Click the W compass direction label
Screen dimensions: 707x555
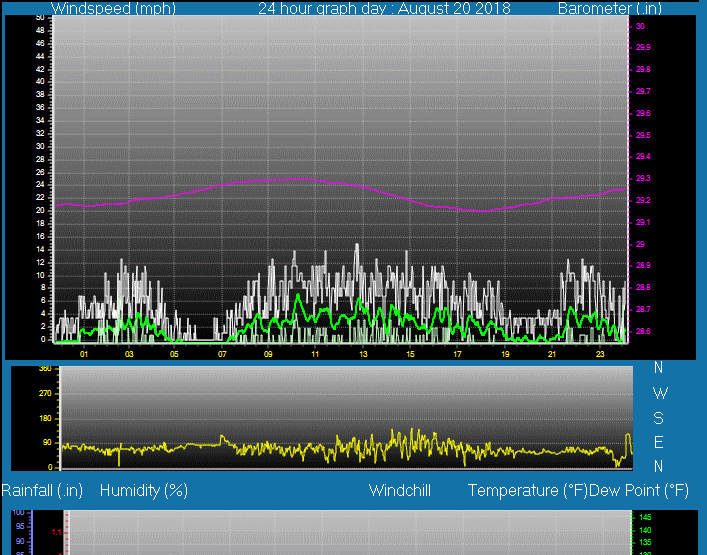660,394
